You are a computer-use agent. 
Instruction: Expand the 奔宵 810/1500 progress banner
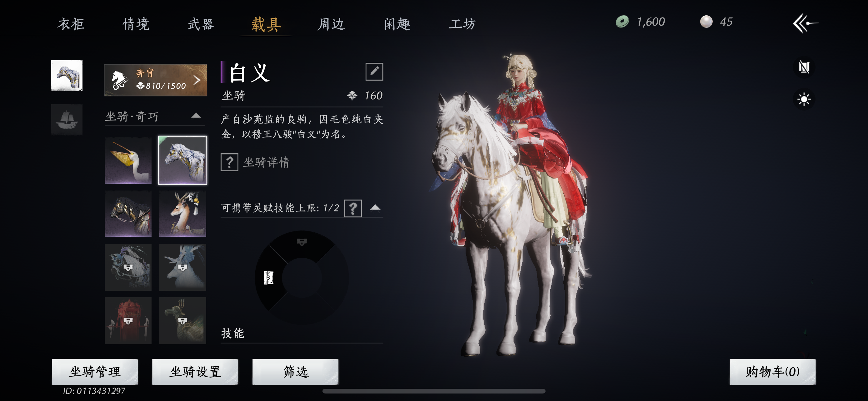[x=155, y=80]
